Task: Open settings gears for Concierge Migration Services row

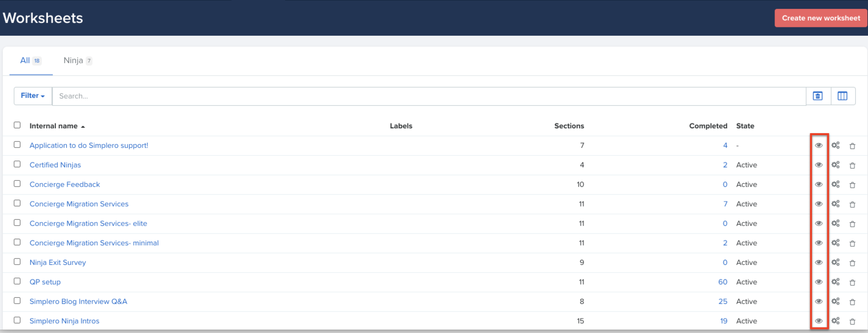Action: click(836, 204)
